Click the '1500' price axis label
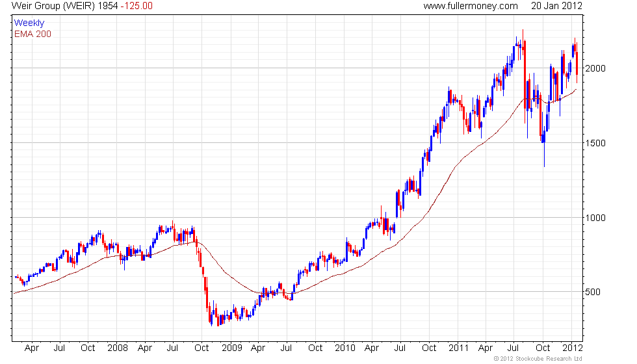 595,143
